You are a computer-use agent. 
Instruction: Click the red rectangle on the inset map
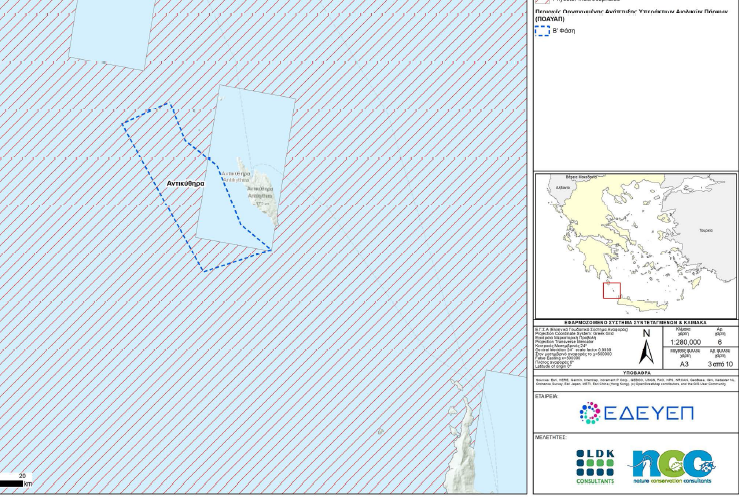612,290
